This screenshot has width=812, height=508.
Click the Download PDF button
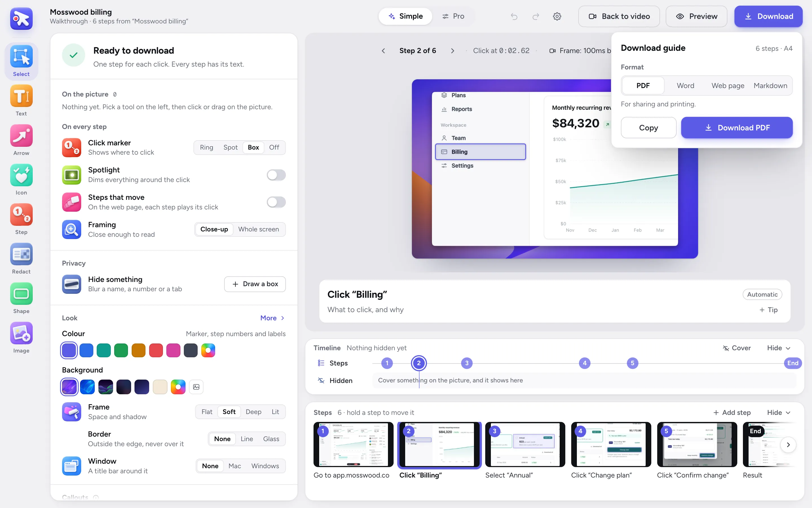point(737,128)
